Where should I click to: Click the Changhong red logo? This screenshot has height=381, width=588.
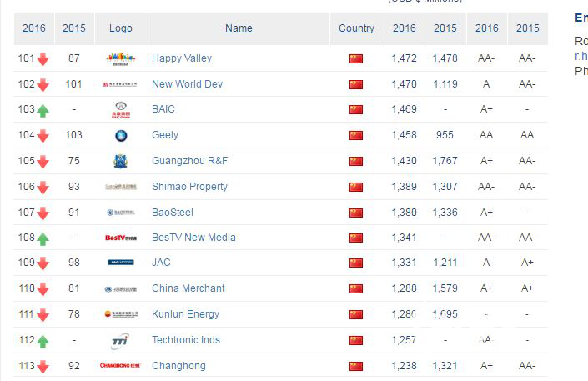[x=120, y=365]
